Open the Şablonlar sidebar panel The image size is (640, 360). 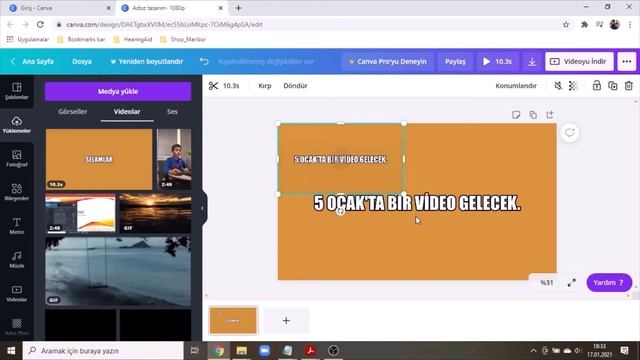(17, 91)
